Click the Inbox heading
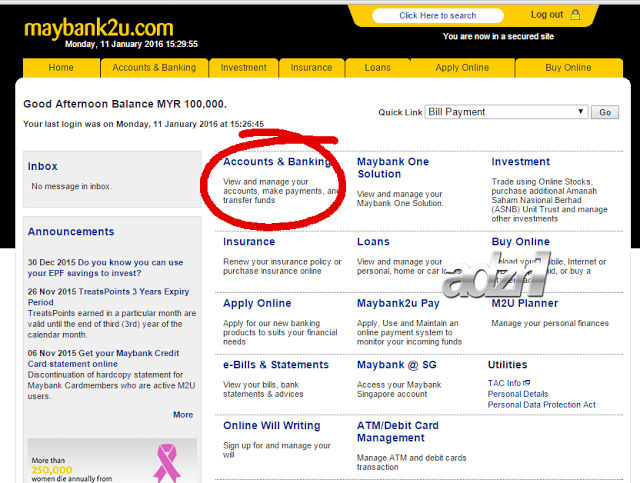The image size is (640, 483). (42, 166)
